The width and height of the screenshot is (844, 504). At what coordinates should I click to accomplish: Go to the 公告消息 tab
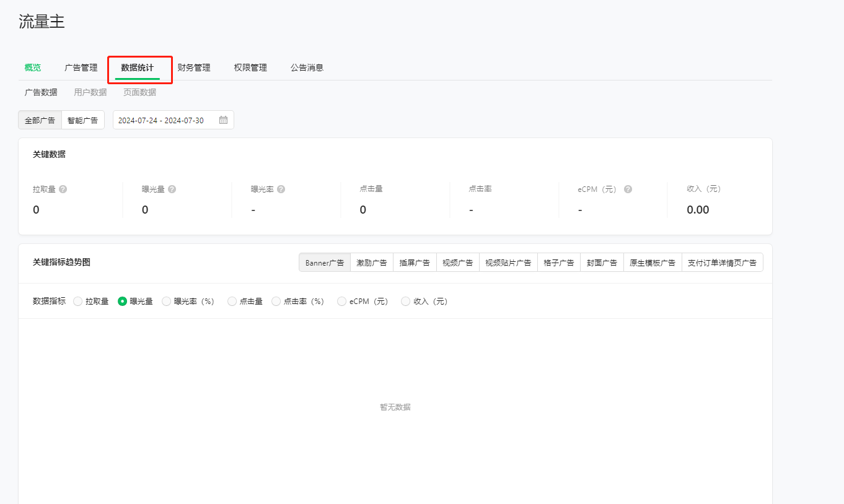[x=307, y=67]
